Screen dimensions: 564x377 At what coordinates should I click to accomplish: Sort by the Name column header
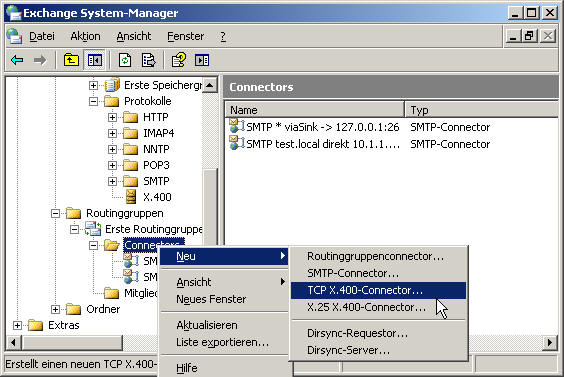pyautogui.click(x=314, y=110)
